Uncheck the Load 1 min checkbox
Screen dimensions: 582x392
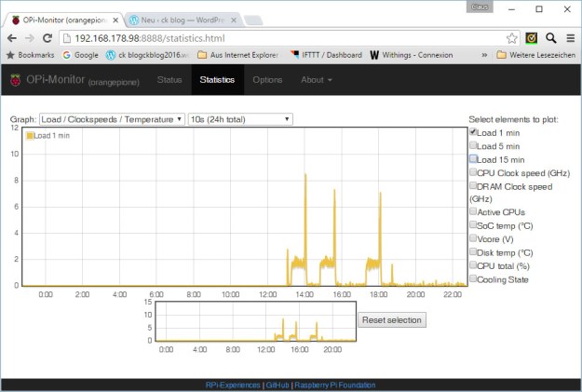pyautogui.click(x=473, y=131)
